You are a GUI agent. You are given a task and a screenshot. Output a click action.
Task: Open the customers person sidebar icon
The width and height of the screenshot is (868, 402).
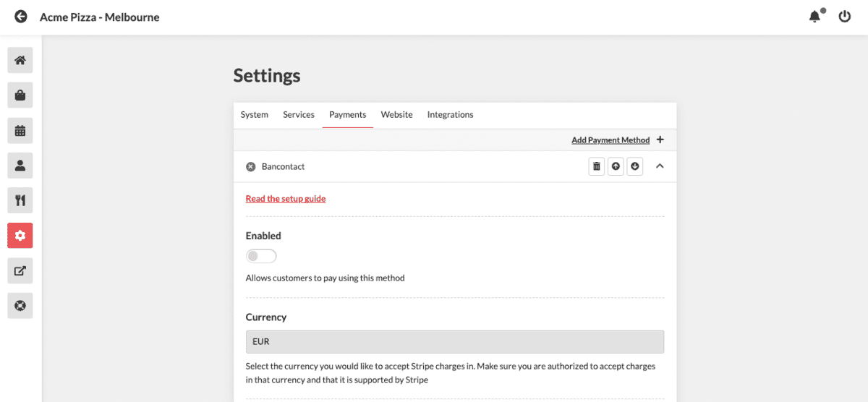pos(20,166)
